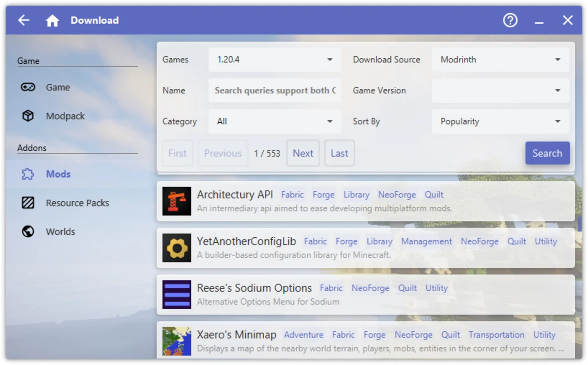Viewport: 588px width, 365px height.
Task: Click the Modpack cube icon
Action: pos(28,116)
